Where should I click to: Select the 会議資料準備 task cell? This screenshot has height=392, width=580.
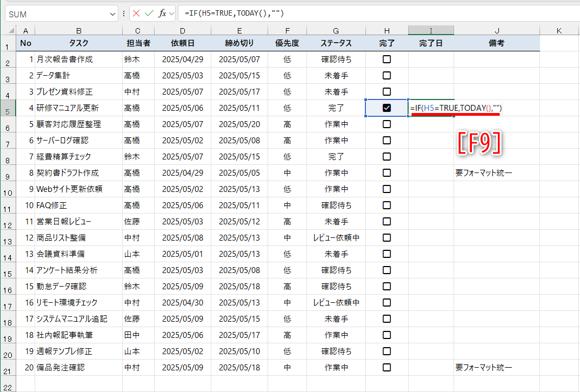78,254
